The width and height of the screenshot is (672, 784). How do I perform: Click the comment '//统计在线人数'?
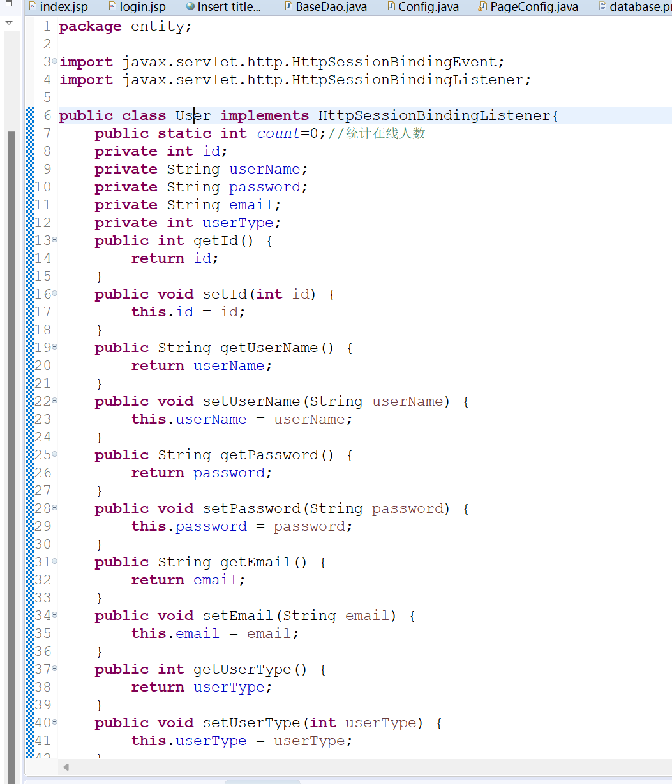[x=377, y=133]
